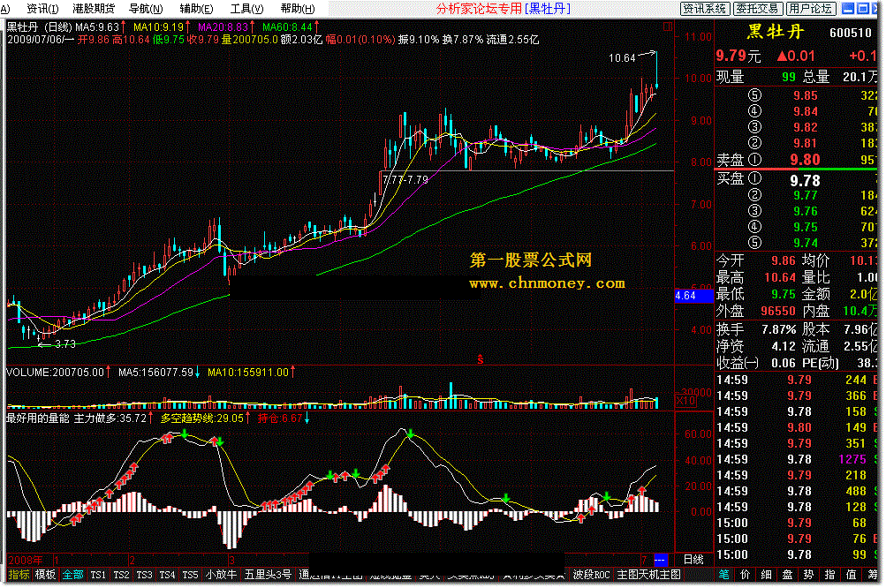886x588 pixels.
Task: Click the trade row with volume 1275
Action: (797, 459)
